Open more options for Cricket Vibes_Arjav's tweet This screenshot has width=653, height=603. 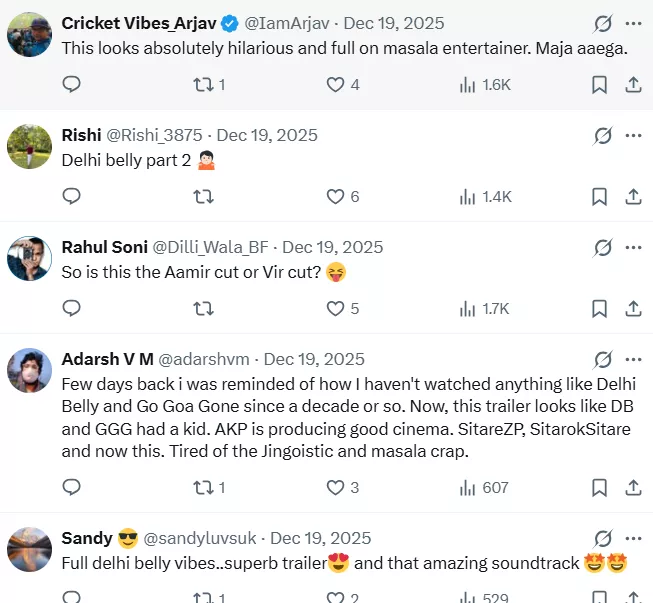pyautogui.click(x=633, y=23)
